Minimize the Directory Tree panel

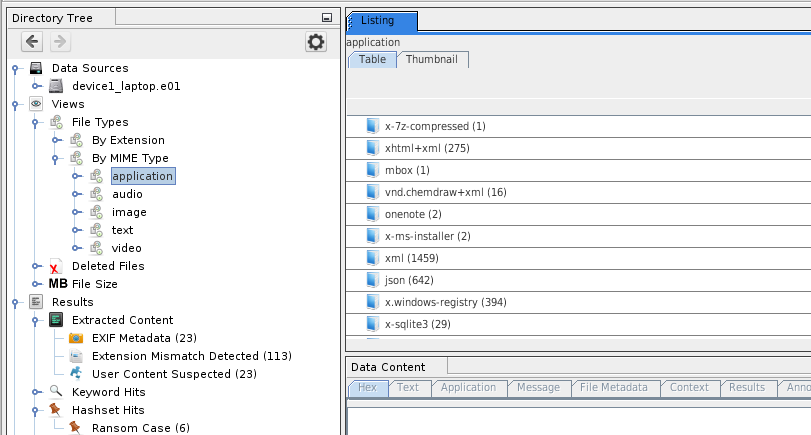(x=326, y=18)
